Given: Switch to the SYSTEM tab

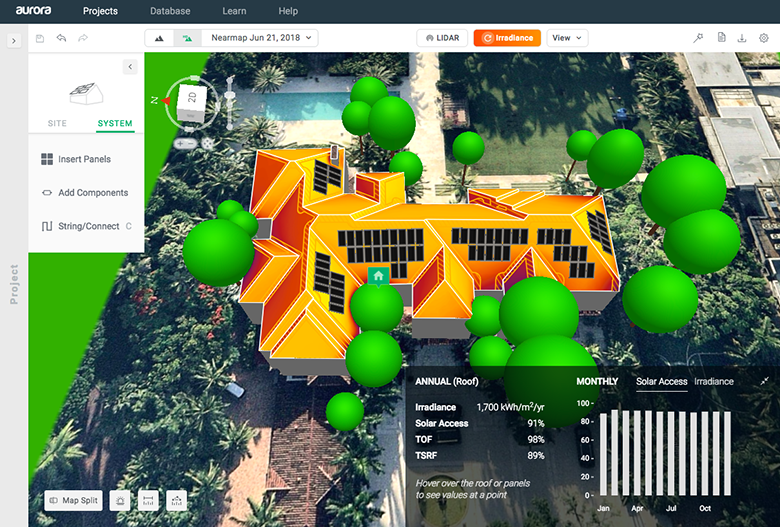Looking at the screenshot, I should (x=115, y=123).
